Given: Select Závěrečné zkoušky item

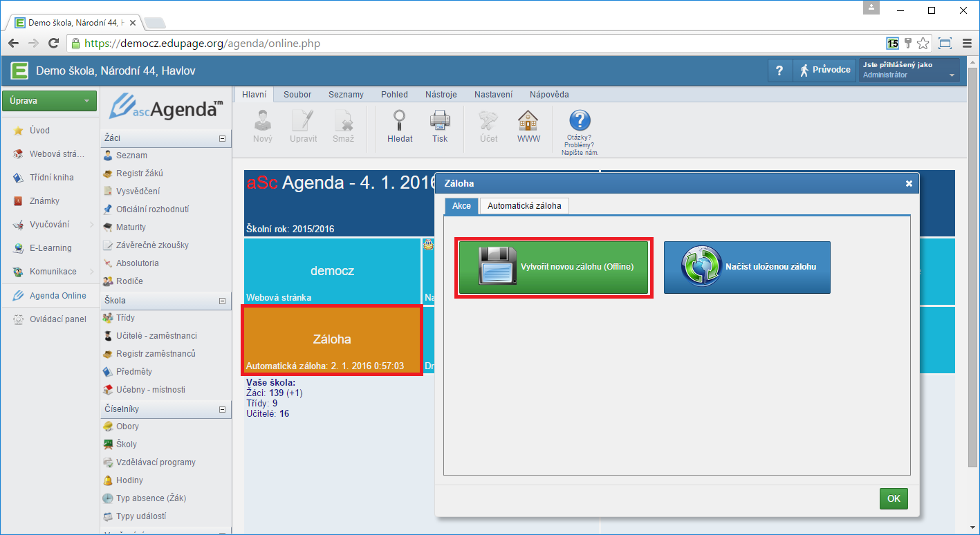Looking at the screenshot, I should click(x=152, y=245).
